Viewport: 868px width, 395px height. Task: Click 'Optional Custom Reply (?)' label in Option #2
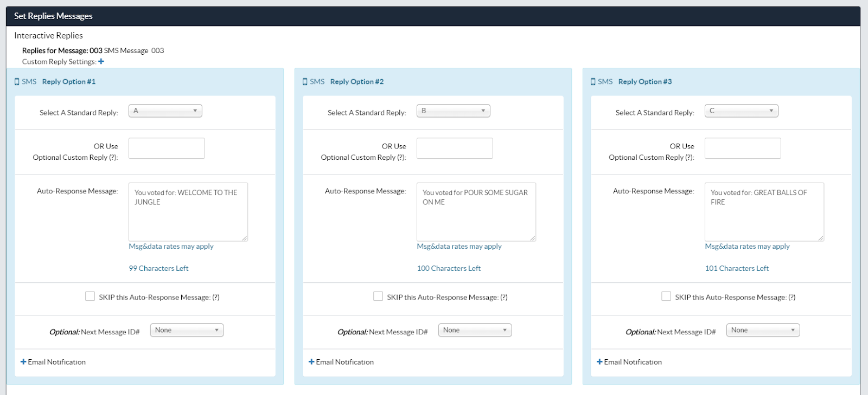(x=363, y=157)
